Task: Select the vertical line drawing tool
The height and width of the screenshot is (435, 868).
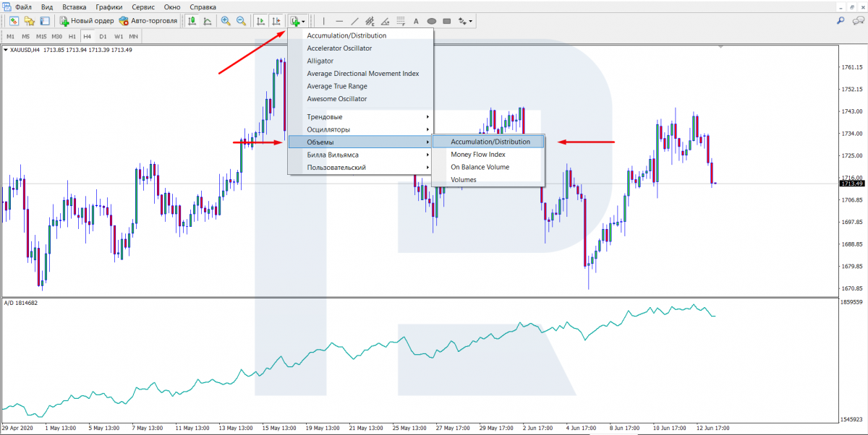Action: pyautogui.click(x=323, y=21)
